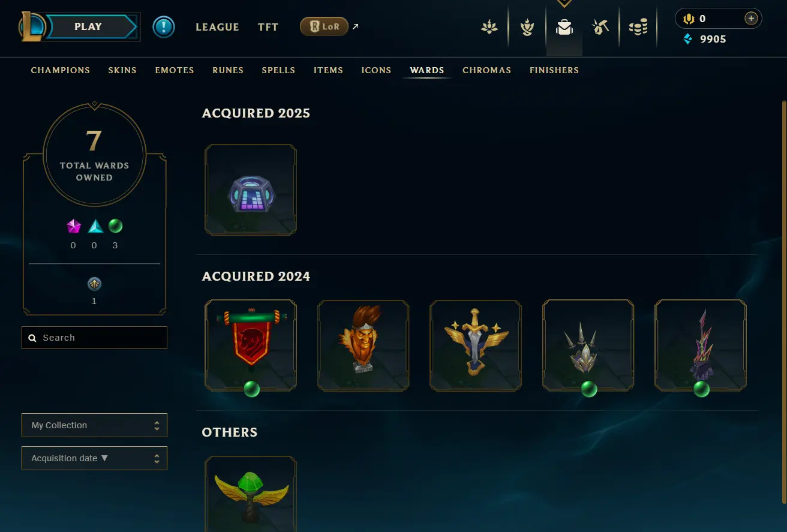Image resolution: width=787 pixels, height=532 pixels.
Task: Click the blue exclamation notification icon
Action: point(164,27)
